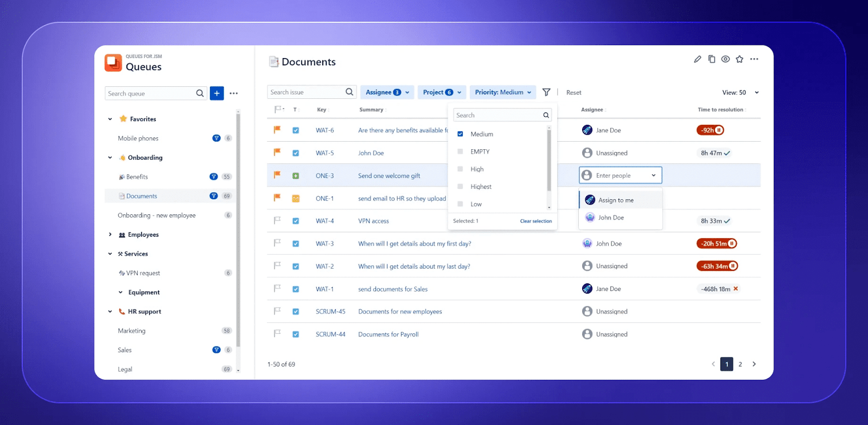Viewport: 868px width, 425px height.
Task: Click the search issue magnifier icon
Action: pyautogui.click(x=349, y=92)
